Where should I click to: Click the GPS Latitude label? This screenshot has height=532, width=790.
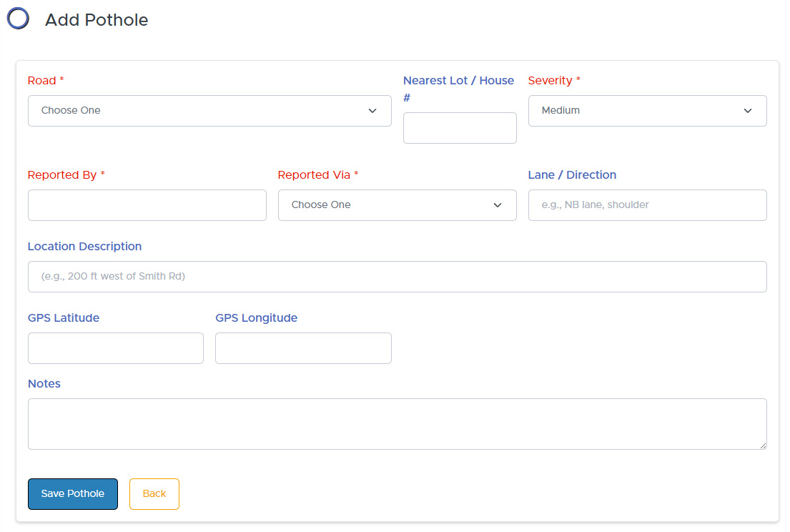click(64, 318)
